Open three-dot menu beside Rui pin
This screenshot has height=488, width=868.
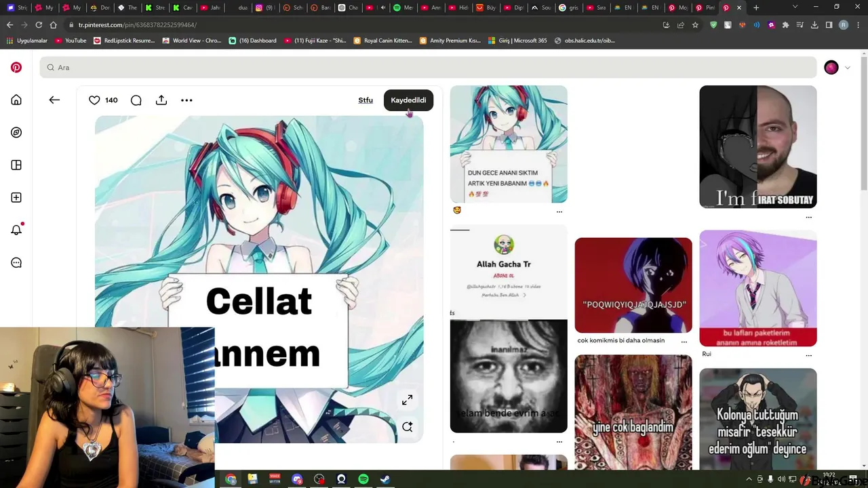808,355
